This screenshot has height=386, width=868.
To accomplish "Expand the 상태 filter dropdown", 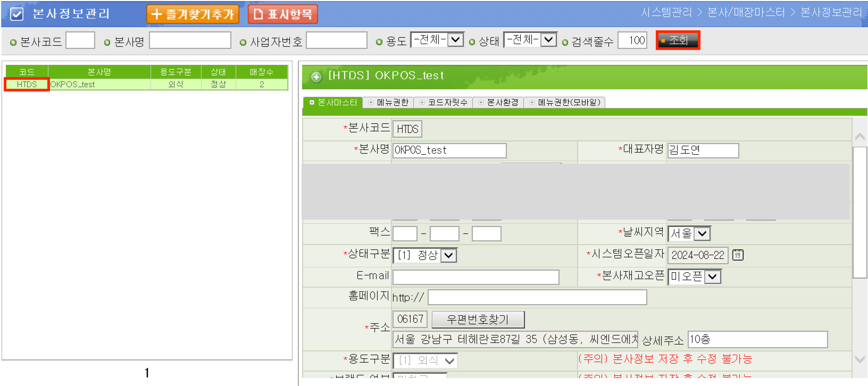I will point(548,40).
